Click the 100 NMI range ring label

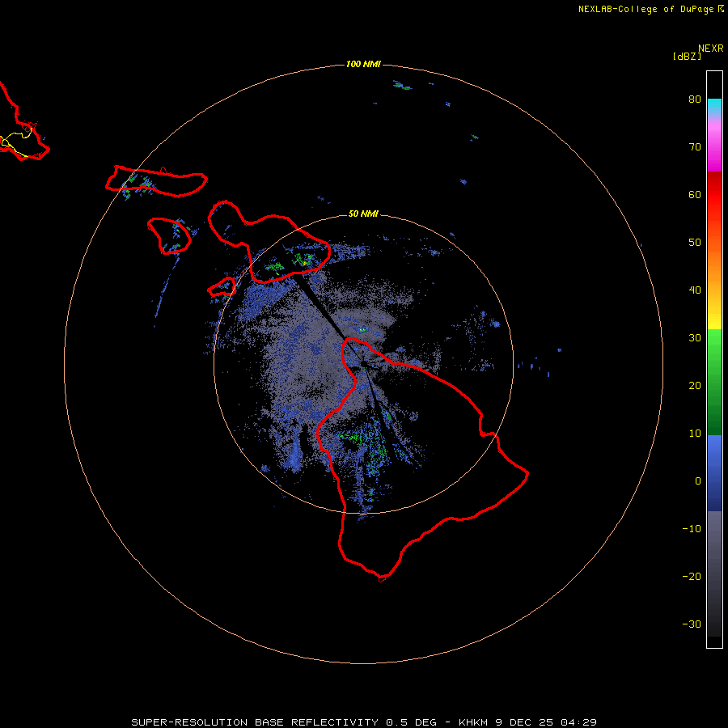(363, 64)
